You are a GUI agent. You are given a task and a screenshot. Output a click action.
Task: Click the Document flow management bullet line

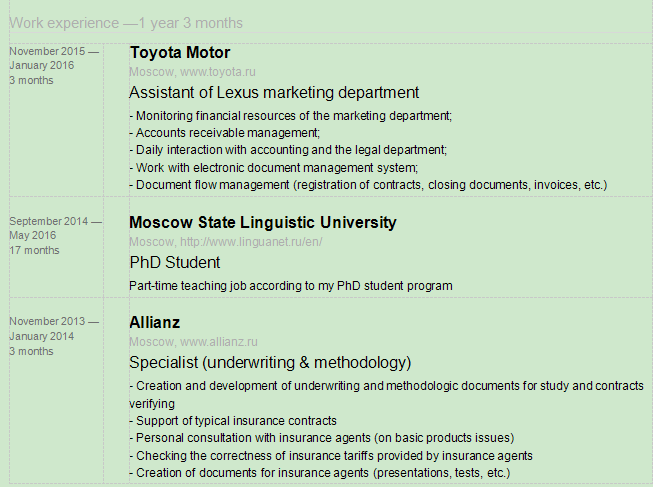tap(368, 185)
